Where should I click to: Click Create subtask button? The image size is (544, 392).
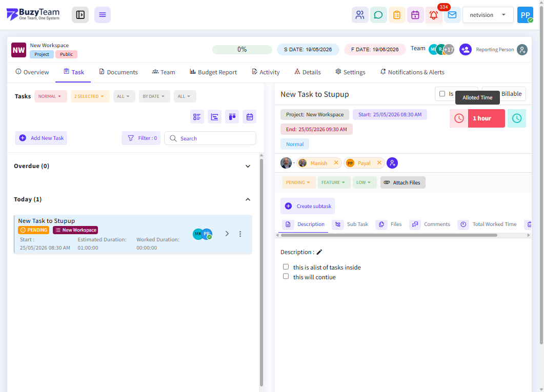[308, 206]
